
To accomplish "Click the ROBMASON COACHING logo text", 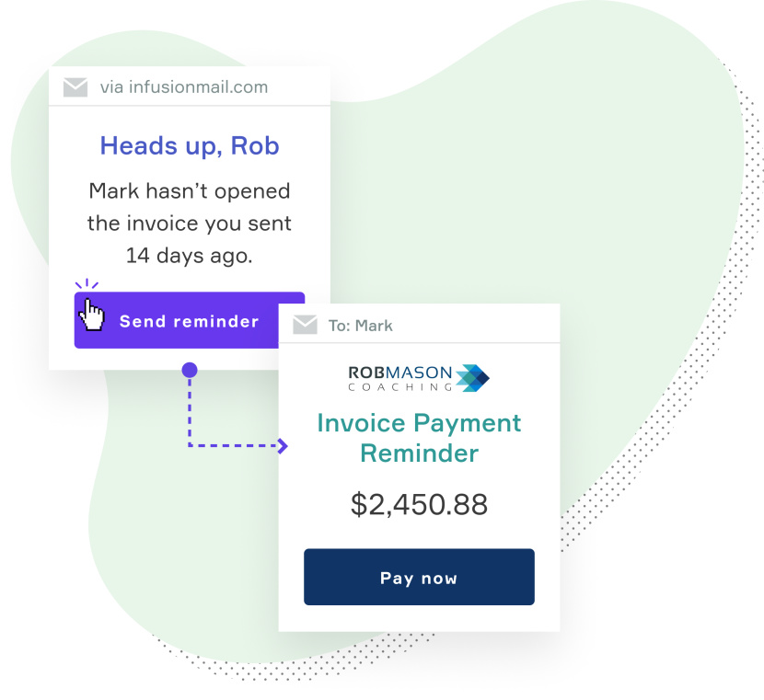I will (400, 379).
